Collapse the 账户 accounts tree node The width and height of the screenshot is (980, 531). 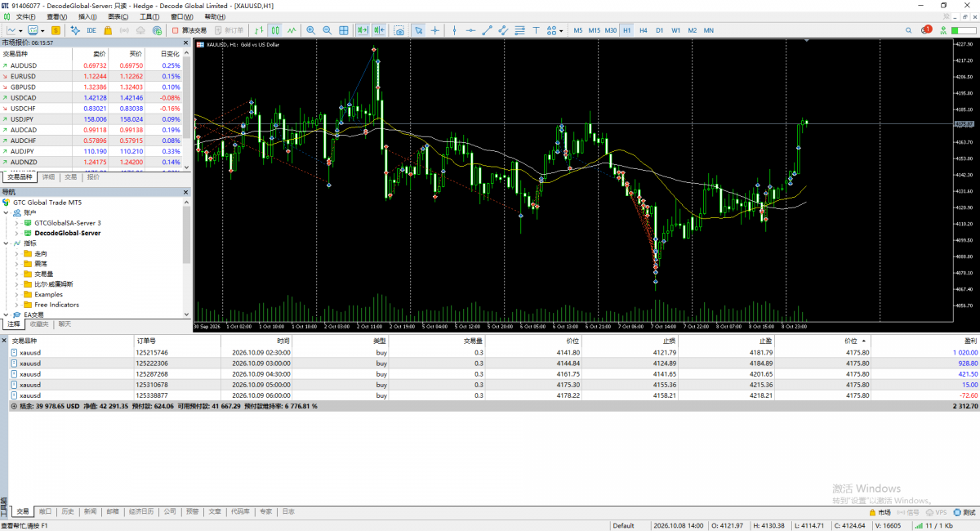pos(7,212)
